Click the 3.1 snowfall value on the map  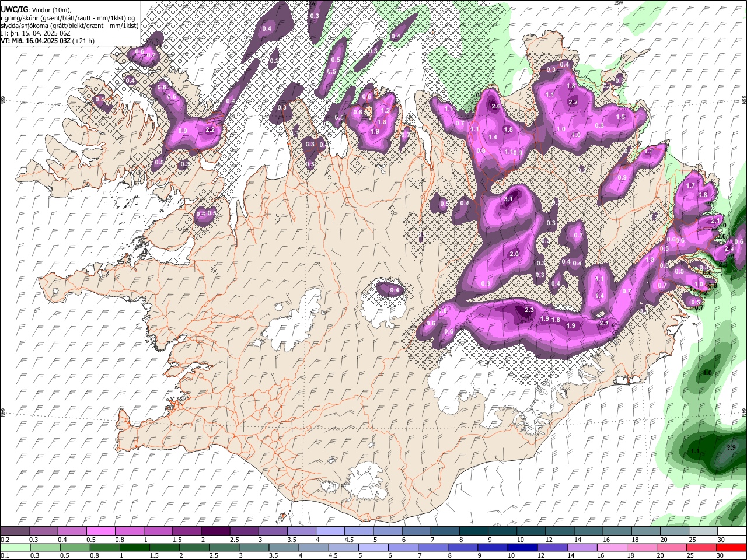[x=508, y=199]
